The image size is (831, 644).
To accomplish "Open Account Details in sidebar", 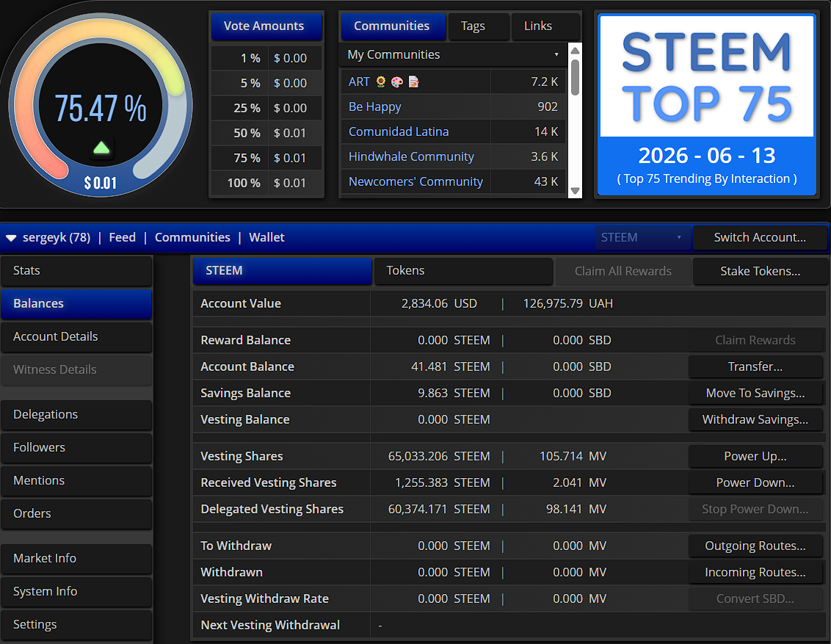I will click(x=76, y=336).
